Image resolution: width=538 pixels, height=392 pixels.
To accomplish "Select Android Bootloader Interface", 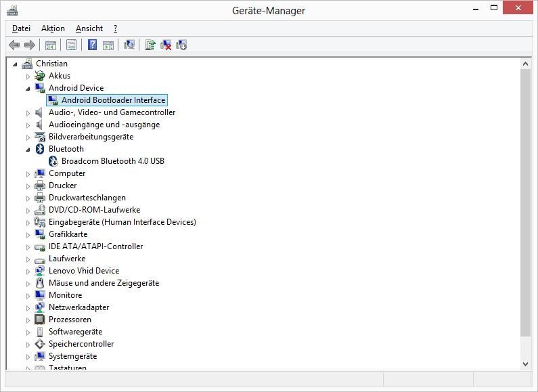I will point(113,100).
